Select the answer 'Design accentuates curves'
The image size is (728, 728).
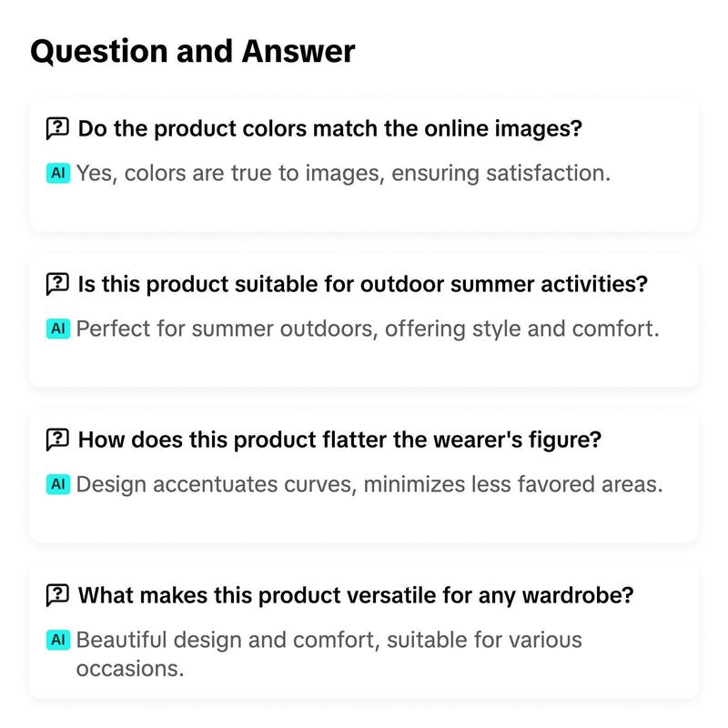pyautogui.click(x=369, y=484)
